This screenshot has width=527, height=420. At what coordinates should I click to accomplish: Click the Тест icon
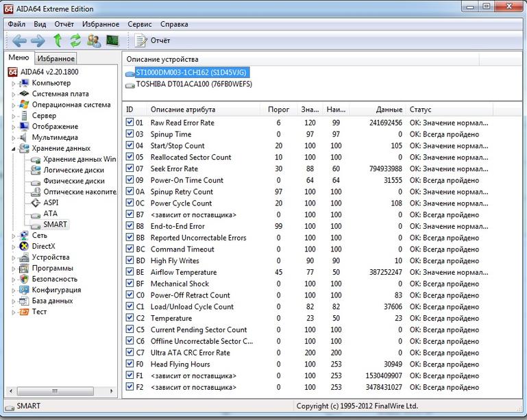pos(24,312)
